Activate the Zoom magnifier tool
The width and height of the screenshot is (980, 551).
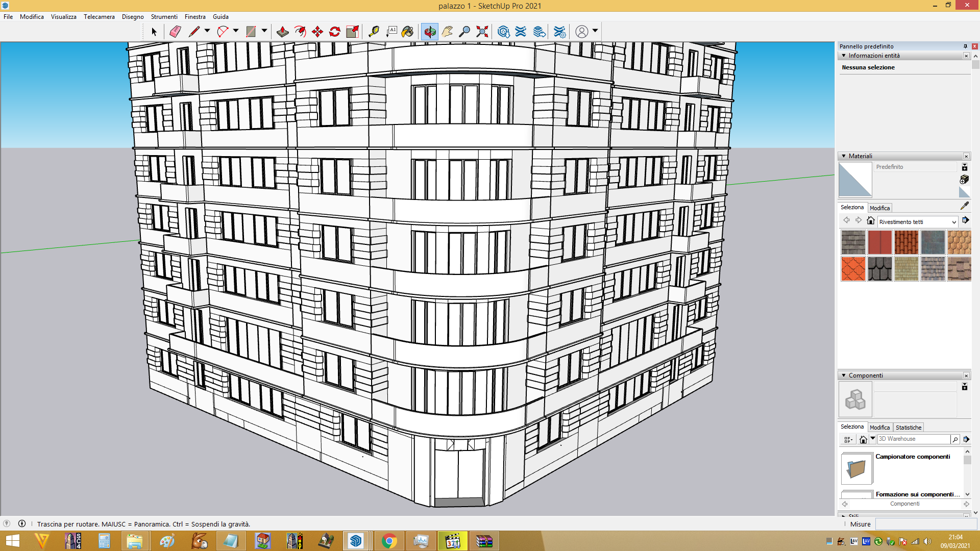(464, 32)
